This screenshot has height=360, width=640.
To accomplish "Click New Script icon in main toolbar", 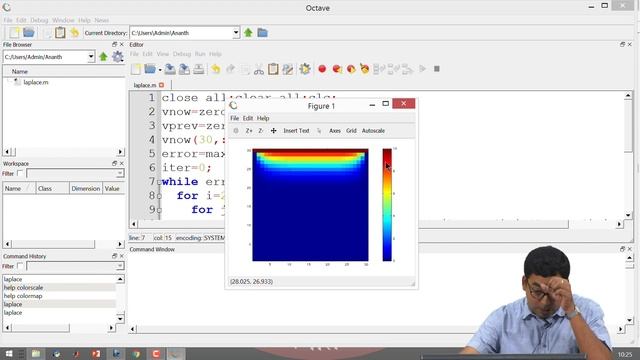I will click(x=14, y=33).
